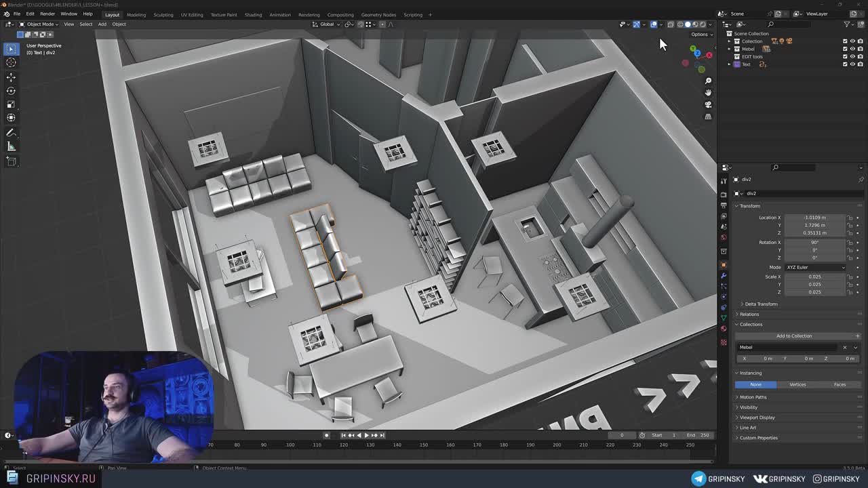The image size is (868, 488).
Task: Toggle EDIT tools collection eye visibility
Action: pyautogui.click(x=852, y=56)
